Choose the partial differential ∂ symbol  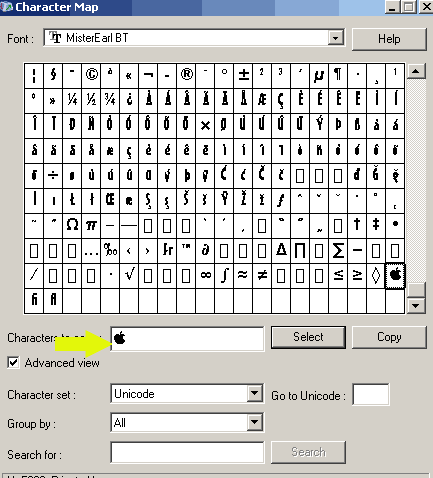coord(205,251)
